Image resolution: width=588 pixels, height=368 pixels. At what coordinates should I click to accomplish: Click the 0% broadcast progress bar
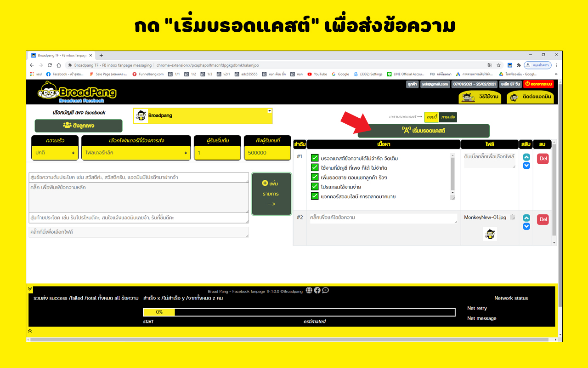[x=299, y=312]
